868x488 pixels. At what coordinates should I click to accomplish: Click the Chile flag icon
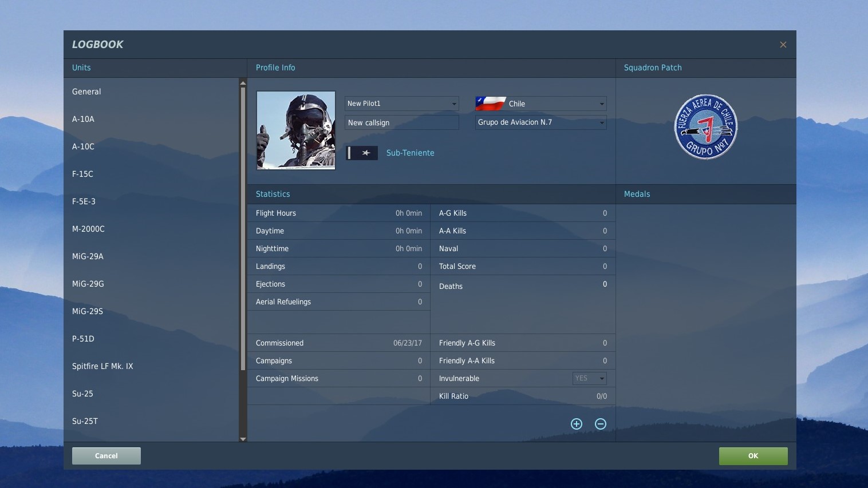pyautogui.click(x=490, y=104)
